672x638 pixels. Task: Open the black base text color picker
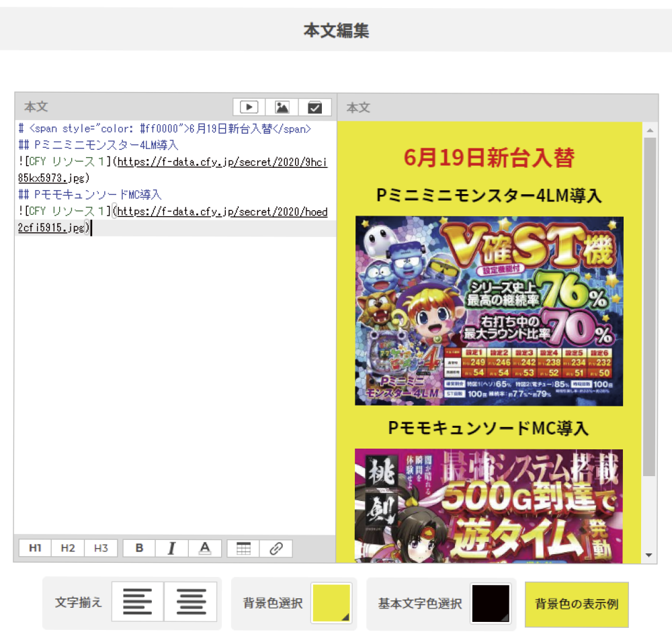(x=491, y=603)
